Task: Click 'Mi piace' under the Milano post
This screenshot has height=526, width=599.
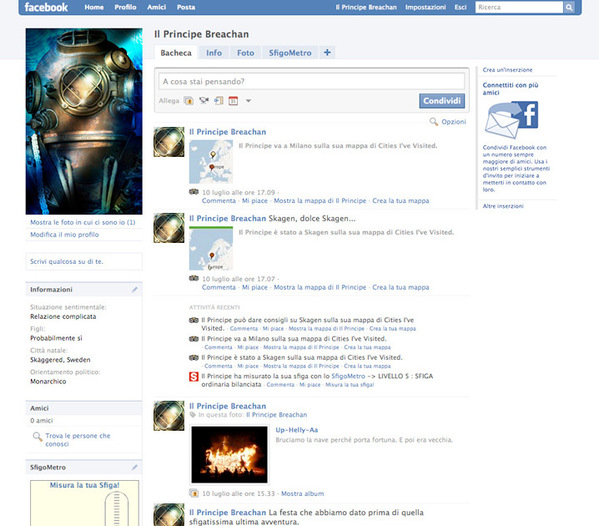Action: click(x=255, y=201)
